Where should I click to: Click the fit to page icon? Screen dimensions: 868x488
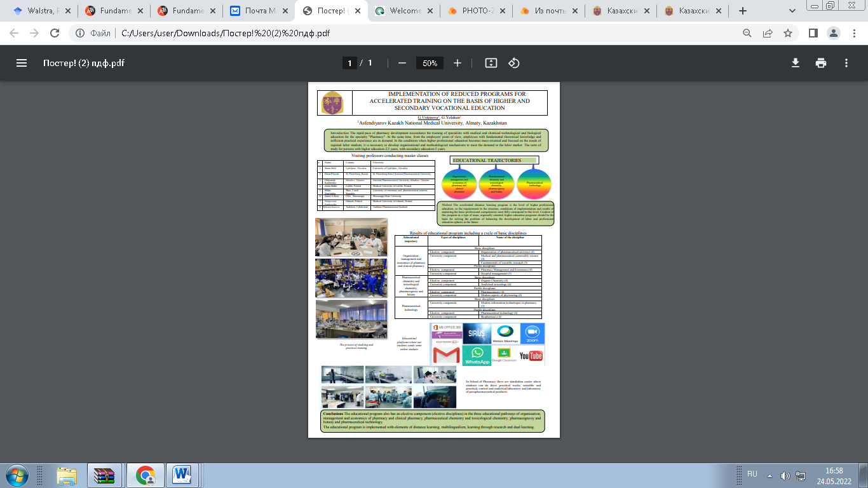tap(491, 63)
